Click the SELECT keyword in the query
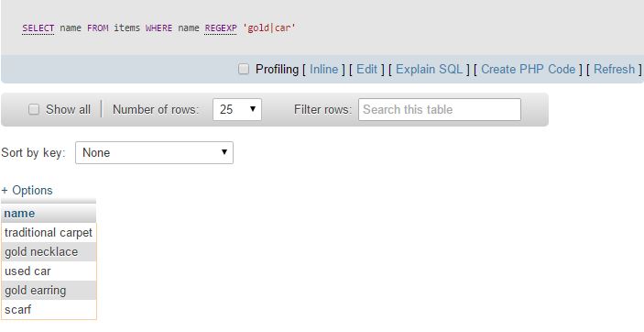Viewport: 644px width, 332px height. pyautogui.click(x=38, y=28)
